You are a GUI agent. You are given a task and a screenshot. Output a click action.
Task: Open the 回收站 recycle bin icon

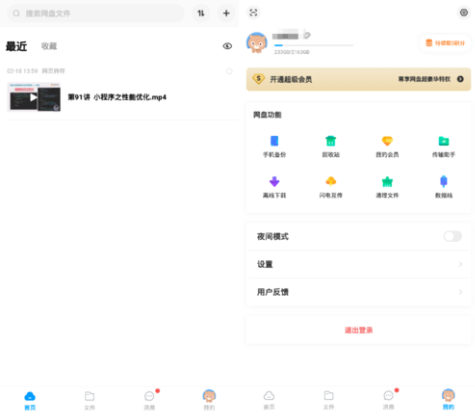tap(331, 141)
